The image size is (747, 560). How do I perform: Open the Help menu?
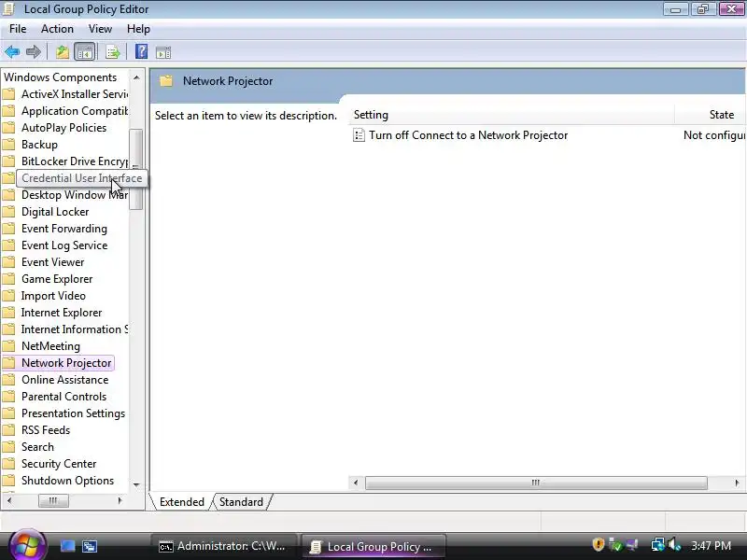(x=138, y=29)
